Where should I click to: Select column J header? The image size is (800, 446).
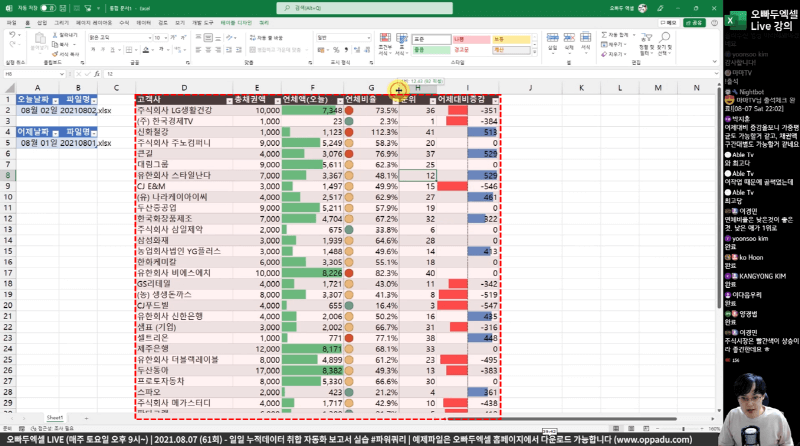[x=530, y=88]
